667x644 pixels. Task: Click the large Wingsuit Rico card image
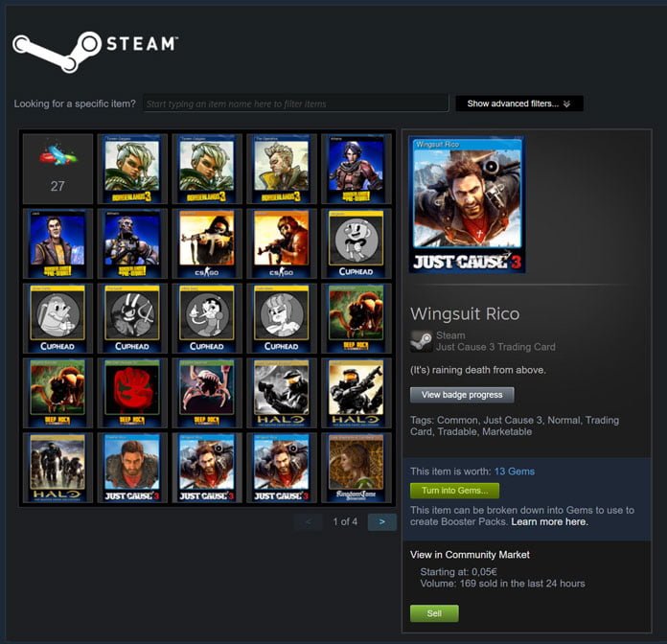[467, 204]
